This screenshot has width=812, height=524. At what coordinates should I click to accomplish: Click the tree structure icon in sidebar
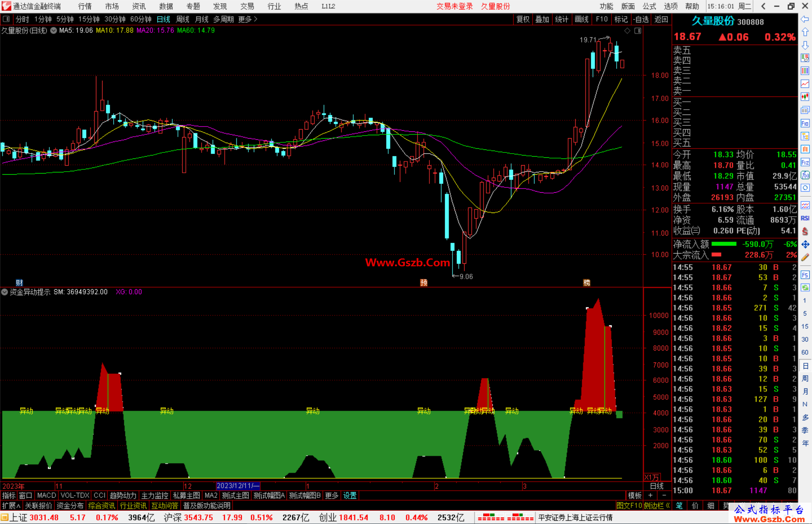tap(805, 136)
